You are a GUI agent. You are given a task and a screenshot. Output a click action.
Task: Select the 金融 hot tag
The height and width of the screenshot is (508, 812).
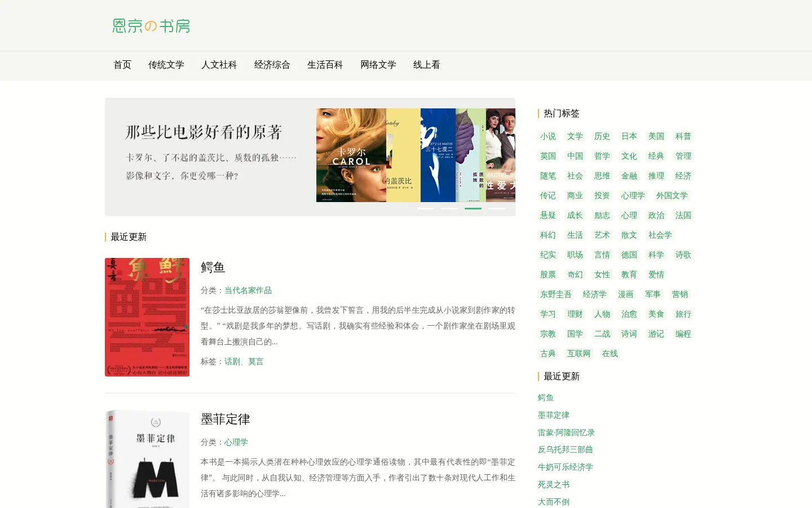click(629, 176)
